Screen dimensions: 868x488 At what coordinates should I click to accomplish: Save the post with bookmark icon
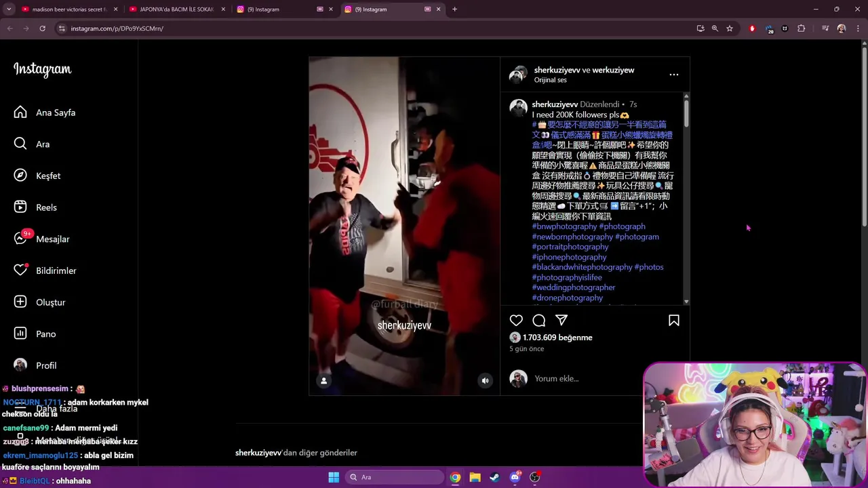pos(674,321)
